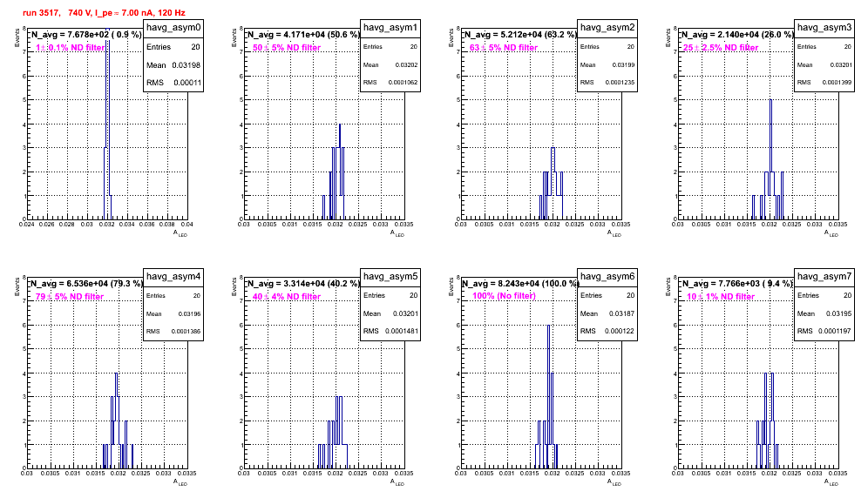The image size is (868, 498).
Task: Select the havg_asym2 stats box title
Action: point(607,28)
